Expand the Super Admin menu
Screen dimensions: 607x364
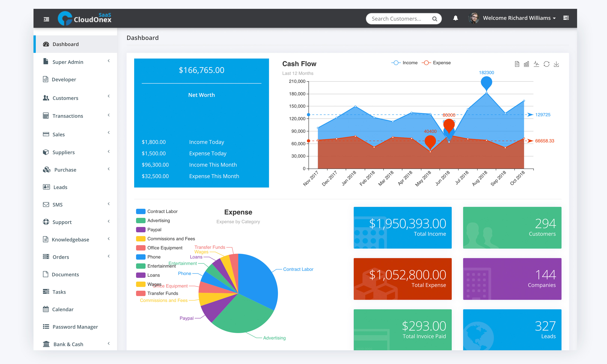(x=68, y=62)
